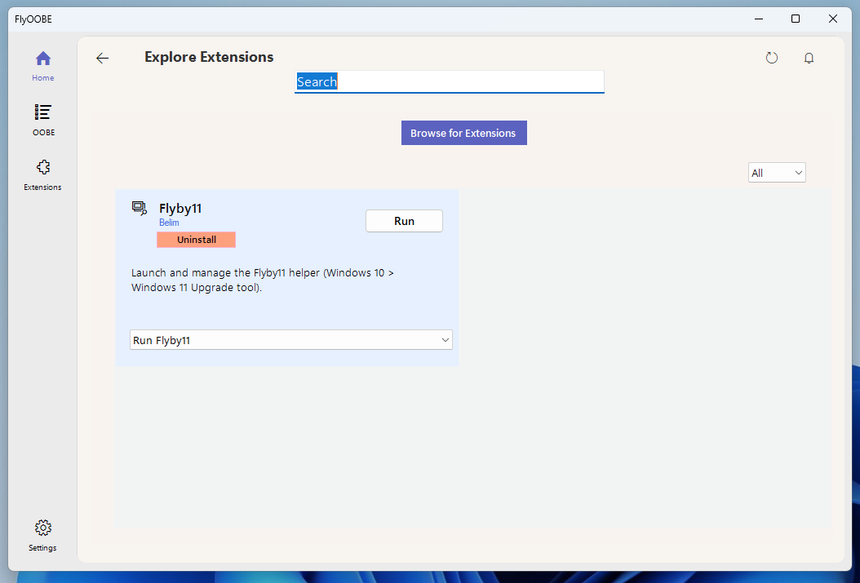Open the Extensions puzzle-piece section
The height and width of the screenshot is (583, 860).
click(x=43, y=174)
